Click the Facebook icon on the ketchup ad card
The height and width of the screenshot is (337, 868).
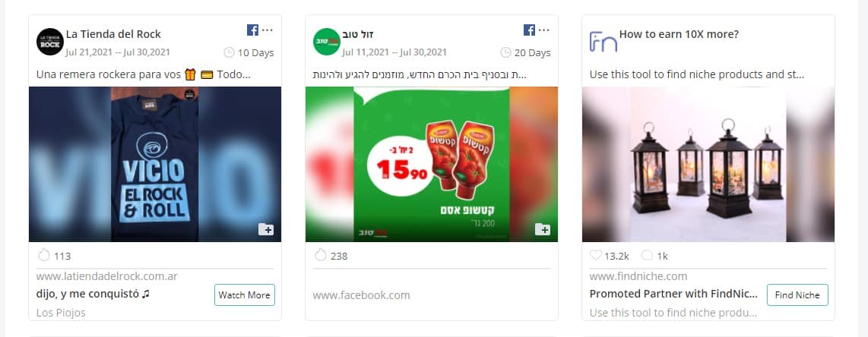coord(529,30)
